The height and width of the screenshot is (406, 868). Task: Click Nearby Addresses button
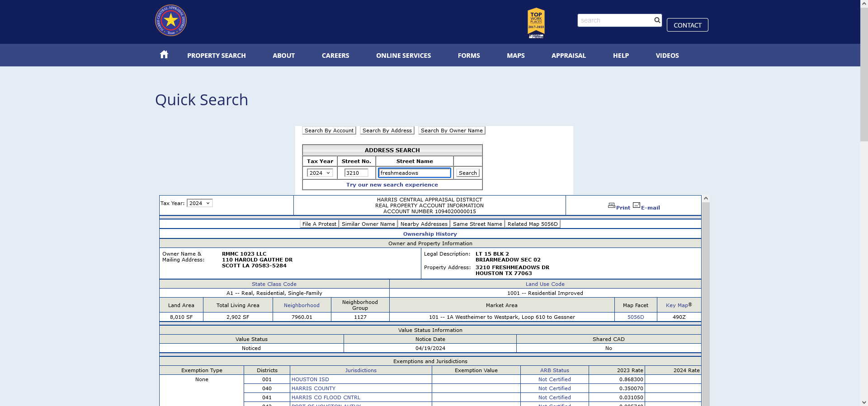424,224
